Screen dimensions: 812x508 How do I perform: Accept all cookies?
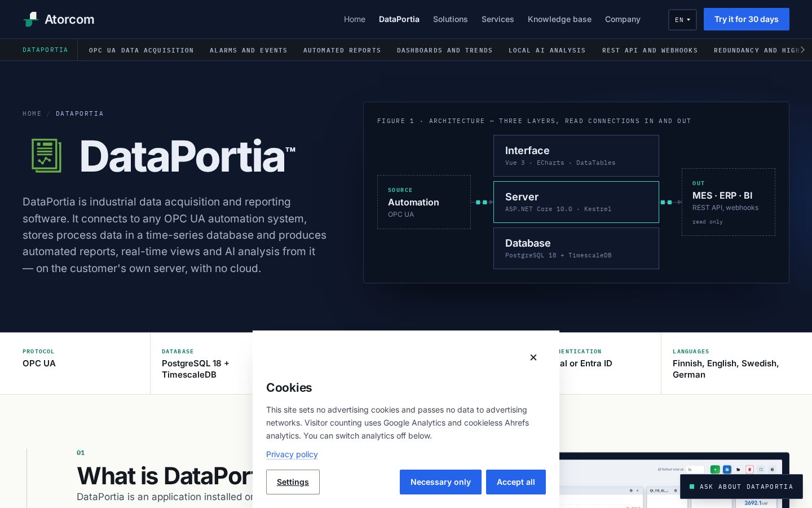(516, 482)
